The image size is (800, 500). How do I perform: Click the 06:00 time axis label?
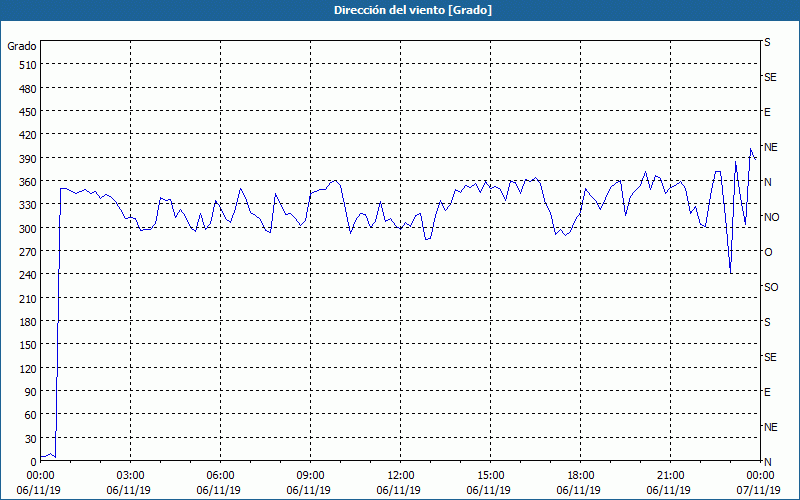click(x=221, y=476)
